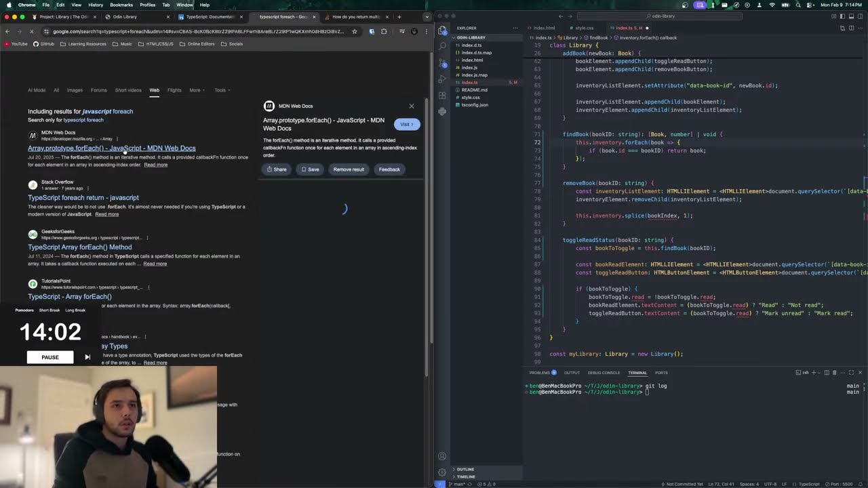Bookmark this page with the star icon
868x488 pixels.
pyautogui.click(x=354, y=31)
